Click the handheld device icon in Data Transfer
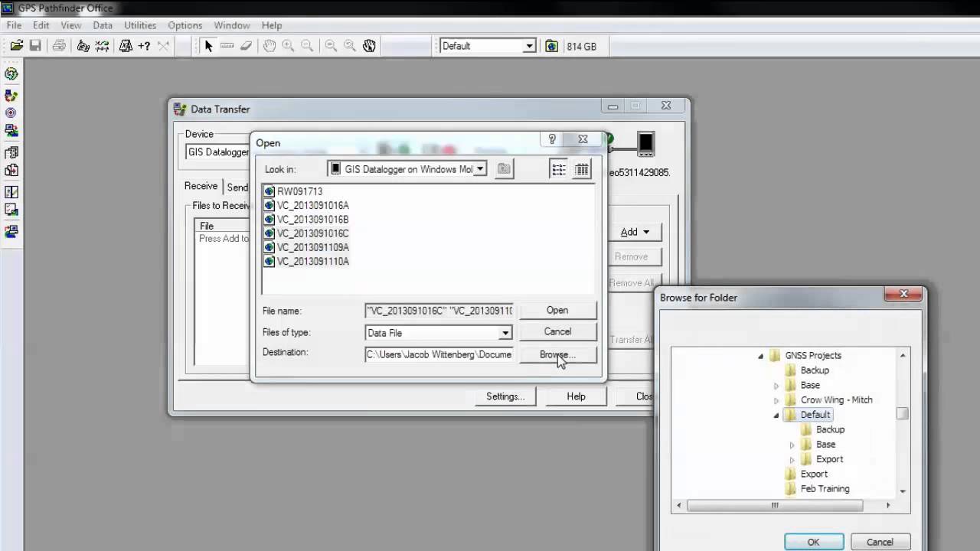 645,143
